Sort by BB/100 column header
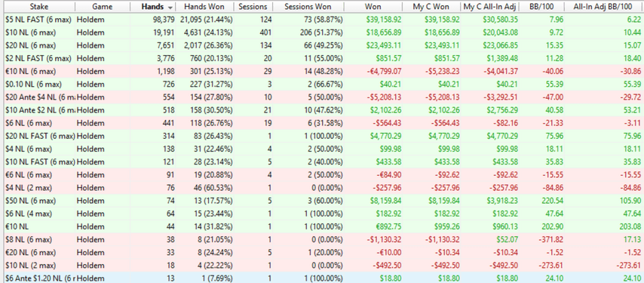This screenshot has width=644, height=283. [541, 7]
